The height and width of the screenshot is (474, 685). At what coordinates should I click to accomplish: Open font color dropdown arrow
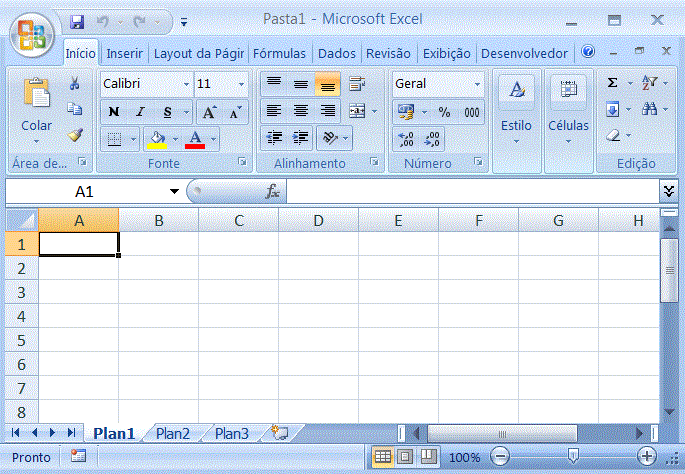214,139
